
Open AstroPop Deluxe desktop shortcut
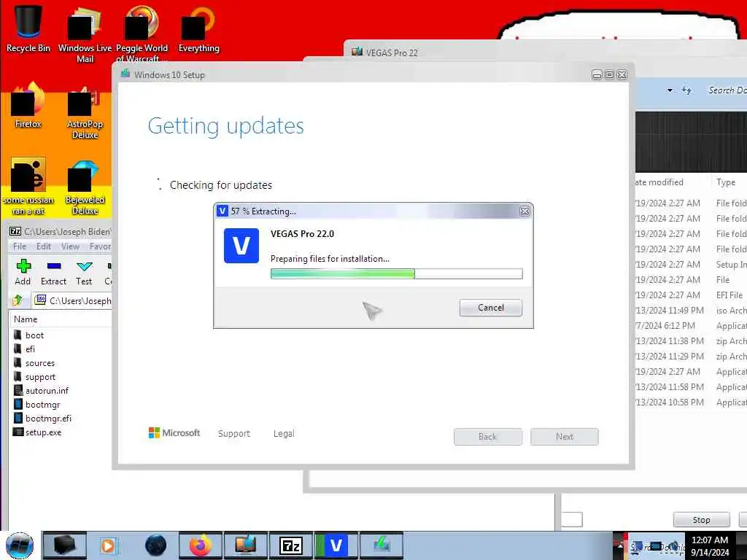click(85, 112)
